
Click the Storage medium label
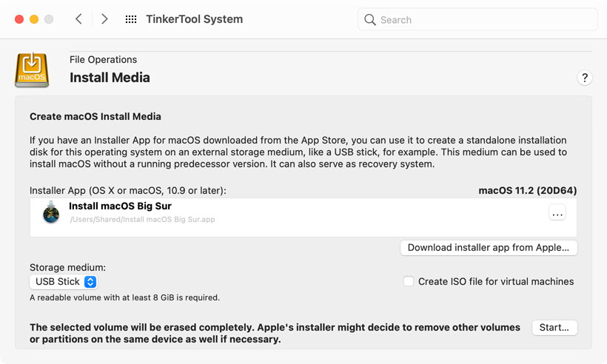pyautogui.click(x=68, y=268)
